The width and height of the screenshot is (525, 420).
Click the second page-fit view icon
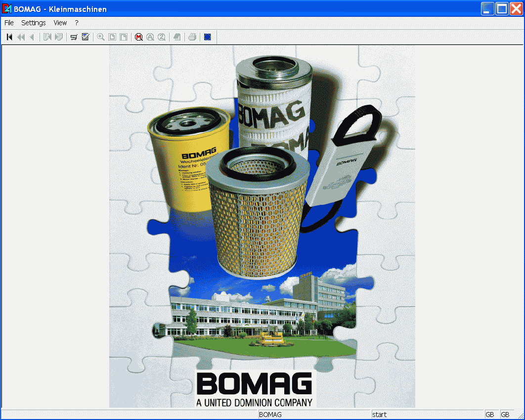click(124, 37)
